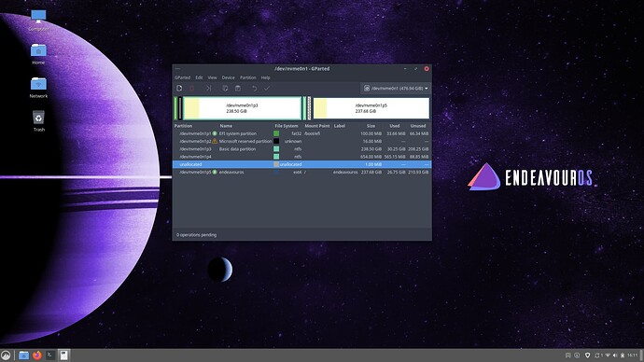Image resolution: width=644 pixels, height=362 pixels.
Task: Open the GParted menu
Action: pos(182,77)
